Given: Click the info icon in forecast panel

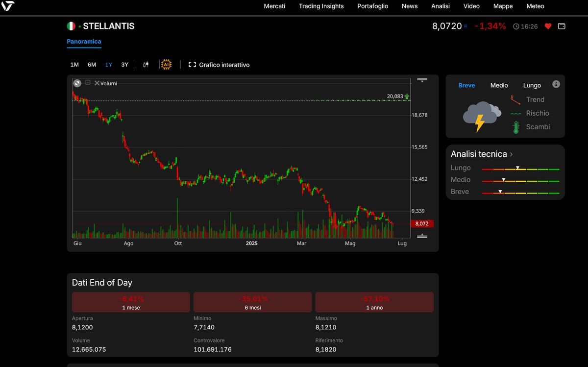Looking at the screenshot, I should pos(556,84).
